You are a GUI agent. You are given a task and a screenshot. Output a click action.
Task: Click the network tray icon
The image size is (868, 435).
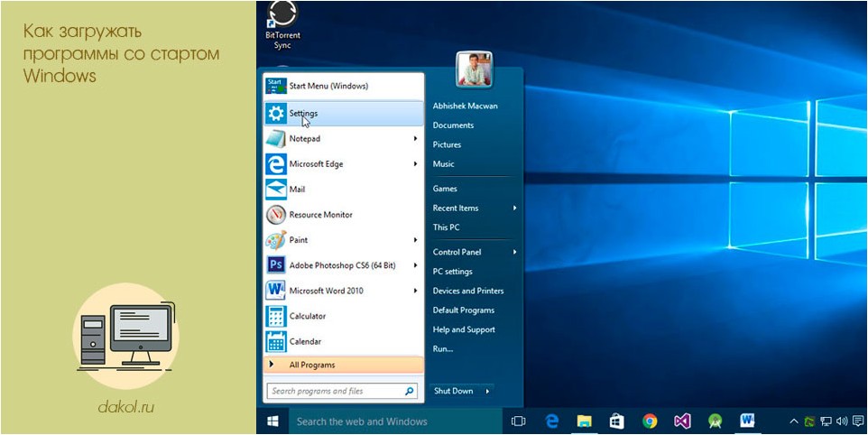[x=826, y=421]
